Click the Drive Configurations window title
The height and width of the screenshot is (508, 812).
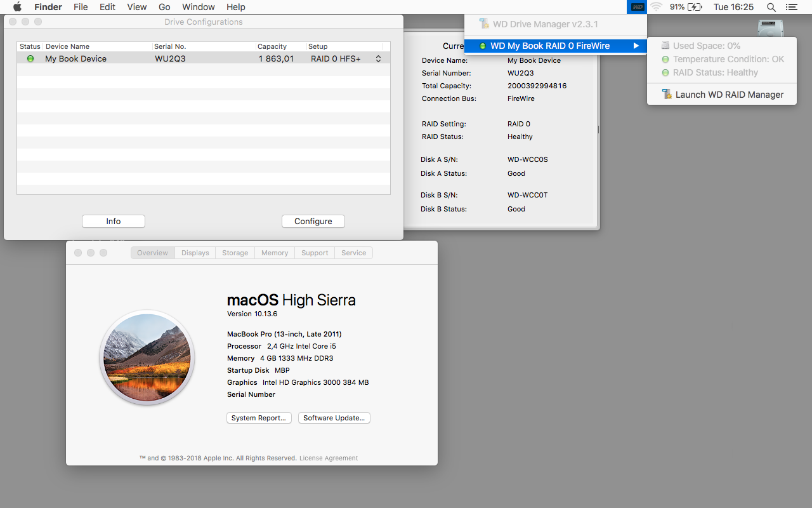[x=204, y=22]
